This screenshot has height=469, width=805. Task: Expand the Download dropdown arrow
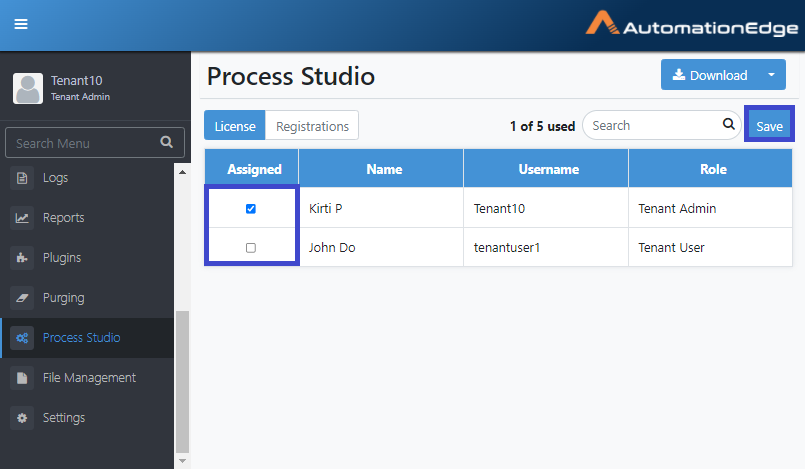click(x=771, y=75)
